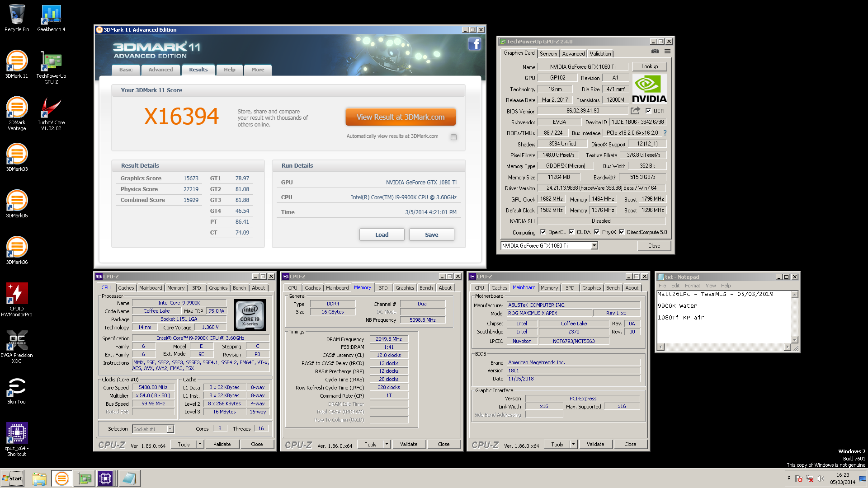Viewport: 868px width, 488px height.
Task: Click GPU-Z screenshot camera icon
Action: pyautogui.click(x=655, y=52)
